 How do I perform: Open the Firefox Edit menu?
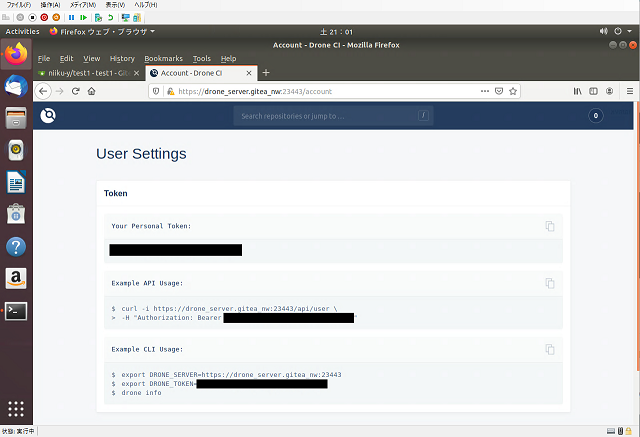pyautogui.click(x=67, y=58)
